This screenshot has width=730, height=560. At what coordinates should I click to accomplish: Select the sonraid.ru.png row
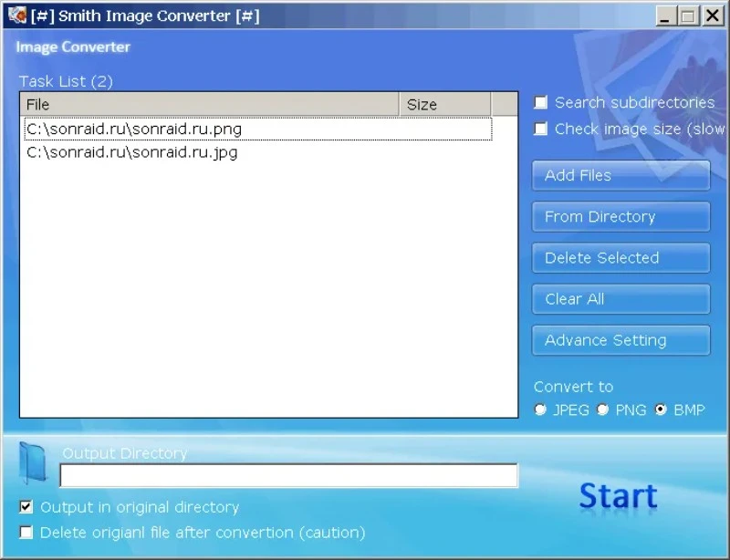click(x=258, y=129)
